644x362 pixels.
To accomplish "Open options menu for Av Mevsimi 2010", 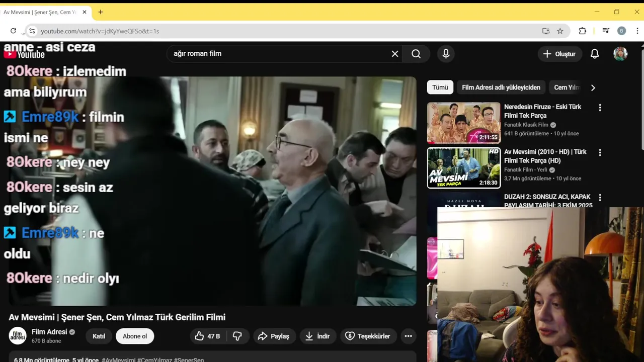I will (599, 152).
